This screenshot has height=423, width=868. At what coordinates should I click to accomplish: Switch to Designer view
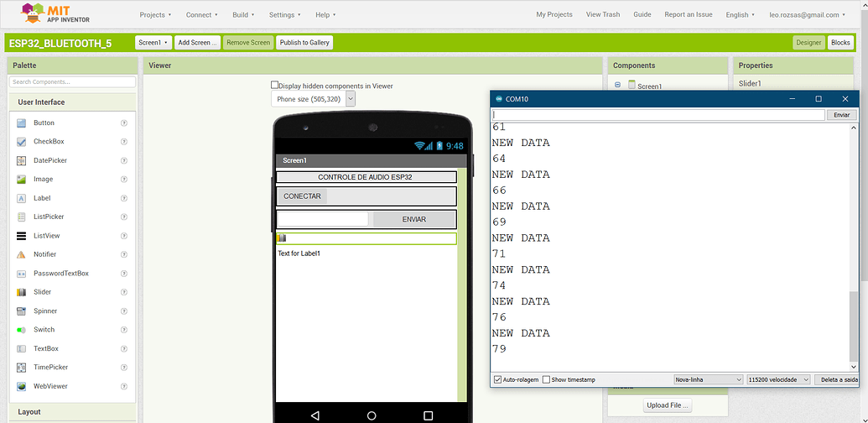pyautogui.click(x=808, y=43)
